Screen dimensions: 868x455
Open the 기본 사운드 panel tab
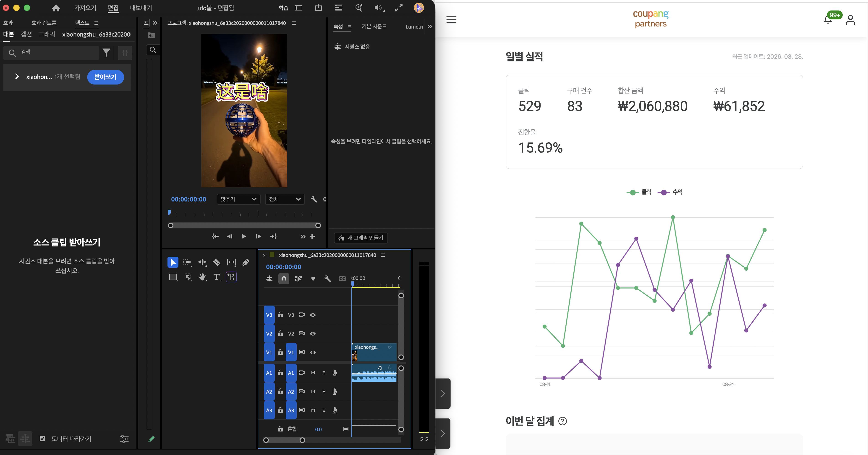pyautogui.click(x=374, y=26)
